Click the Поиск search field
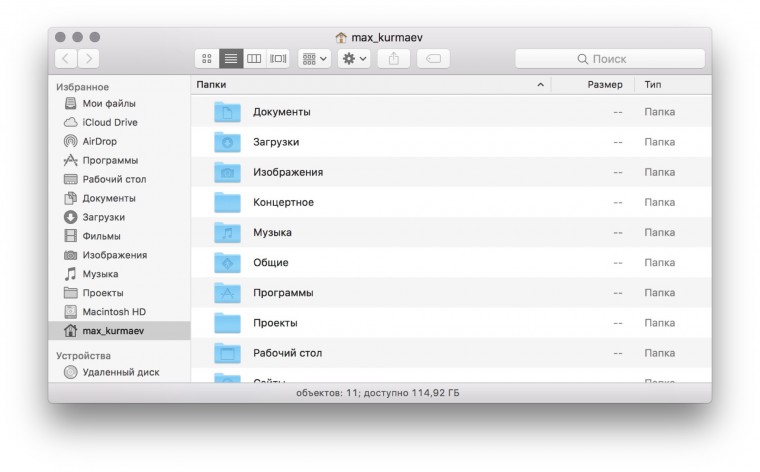 pyautogui.click(x=609, y=59)
